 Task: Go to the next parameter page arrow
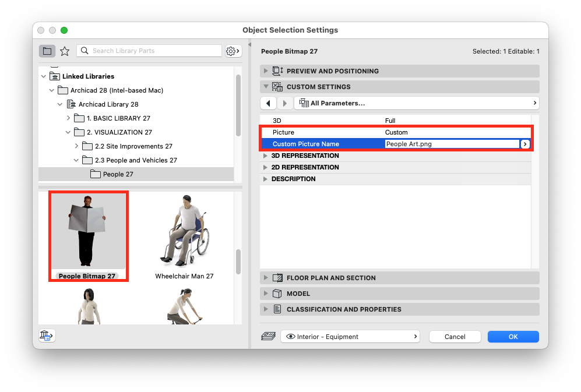(x=284, y=103)
